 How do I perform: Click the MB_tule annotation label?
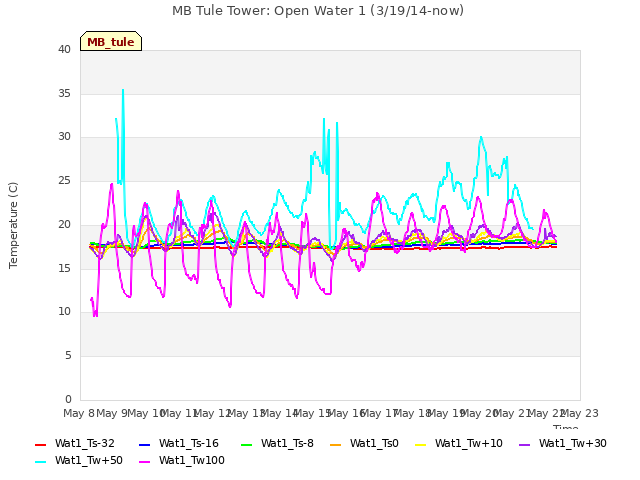(x=111, y=41)
